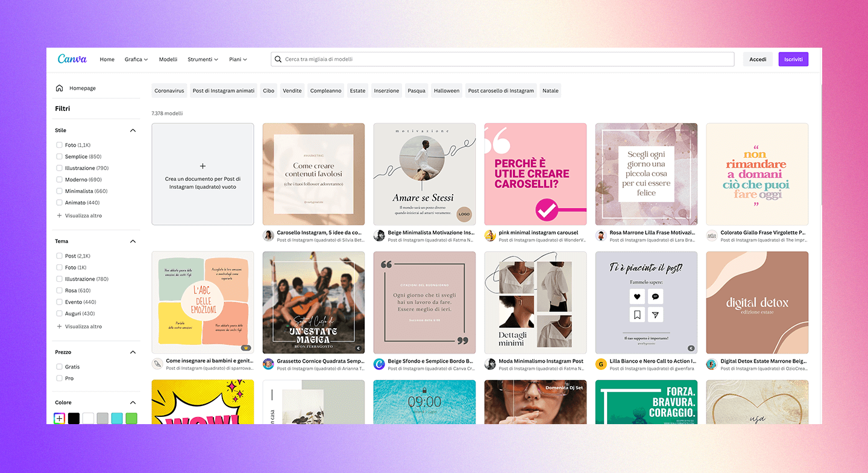Click author avatar of Beige Minimalista Motivazione template

tap(379, 236)
